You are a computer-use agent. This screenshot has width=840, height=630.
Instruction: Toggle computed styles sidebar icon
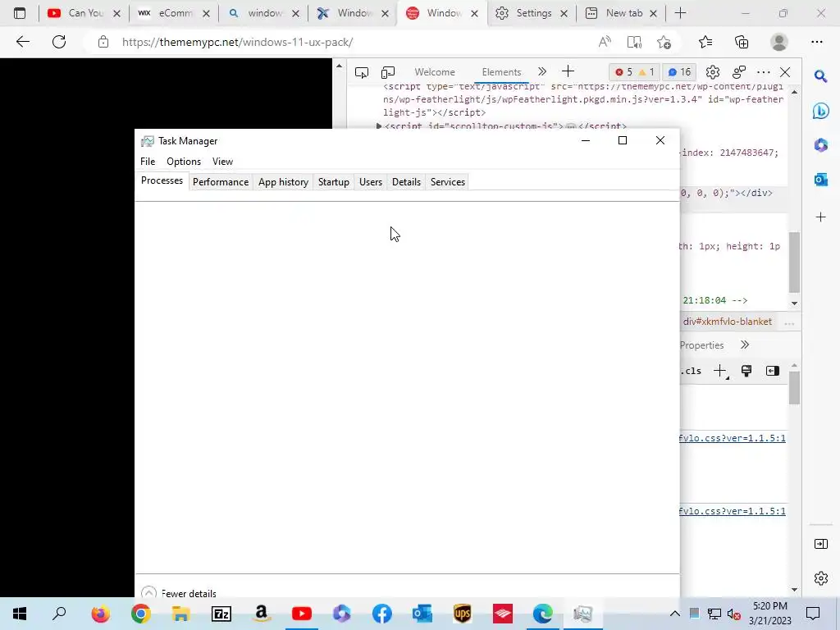point(773,371)
